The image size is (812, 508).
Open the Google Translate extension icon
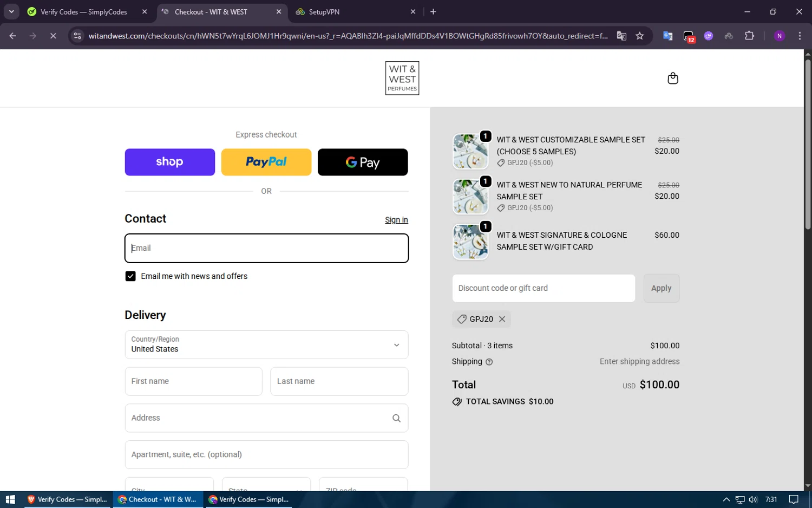tap(667, 36)
